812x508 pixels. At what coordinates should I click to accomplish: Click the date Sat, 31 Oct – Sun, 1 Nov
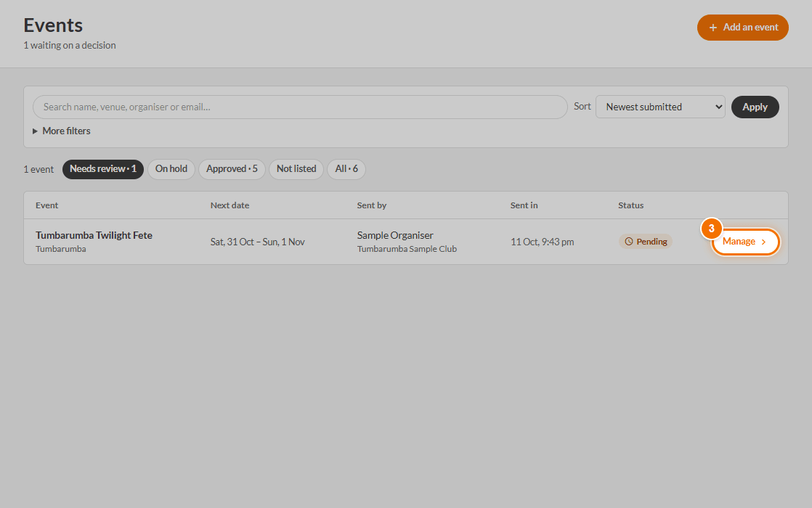pos(257,242)
